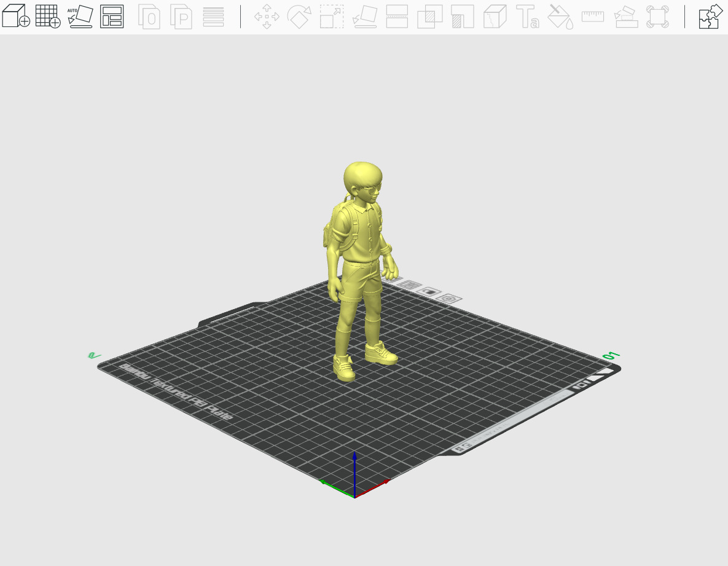Open the Cut tool
The height and width of the screenshot is (566, 728).
click(x=397, y=17)
